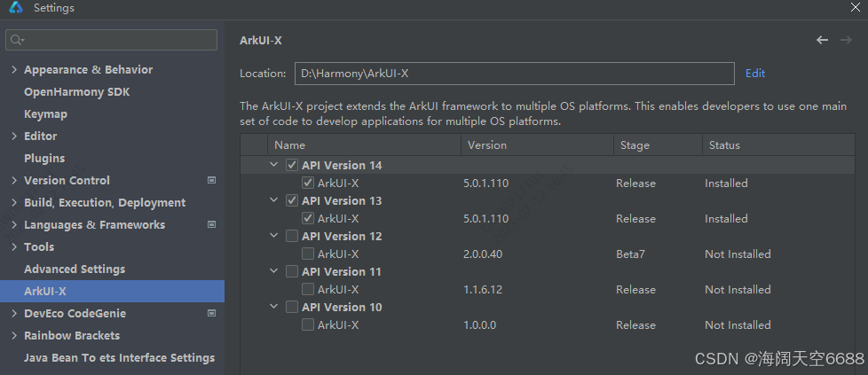Click the project-level icon beside DevEco CodeGenie

click(211, 313)
